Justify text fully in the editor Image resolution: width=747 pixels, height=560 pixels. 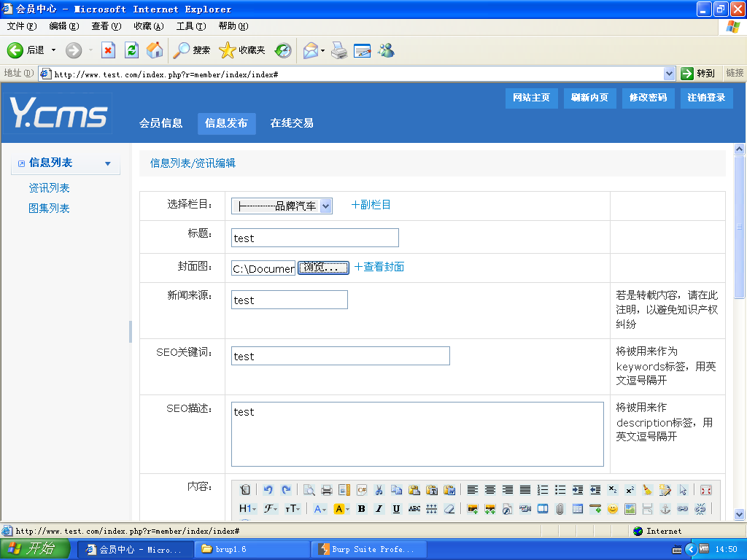pyautogui.click(x=525, y=489)
